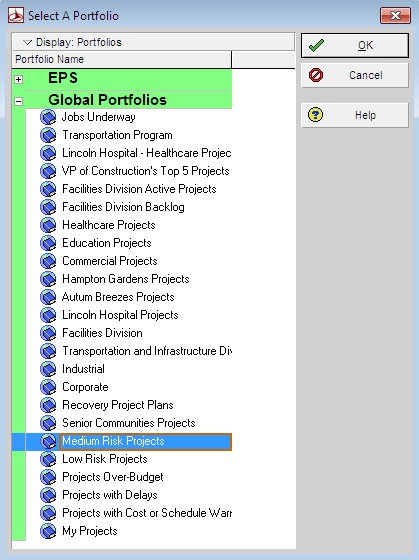Click the globe icon beside Healthcare Projects
The width and height of the screenshot is (419, 560).
pyautogui.click(x=48, y=225)
